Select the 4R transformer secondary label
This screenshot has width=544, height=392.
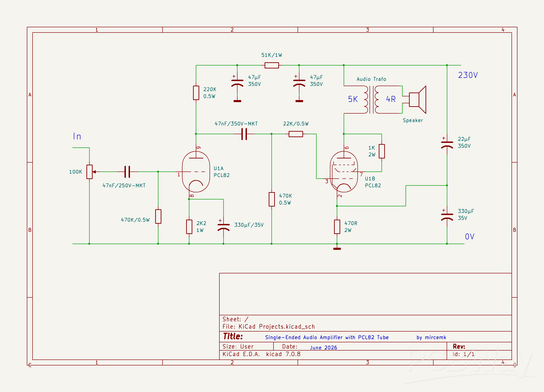390,99
